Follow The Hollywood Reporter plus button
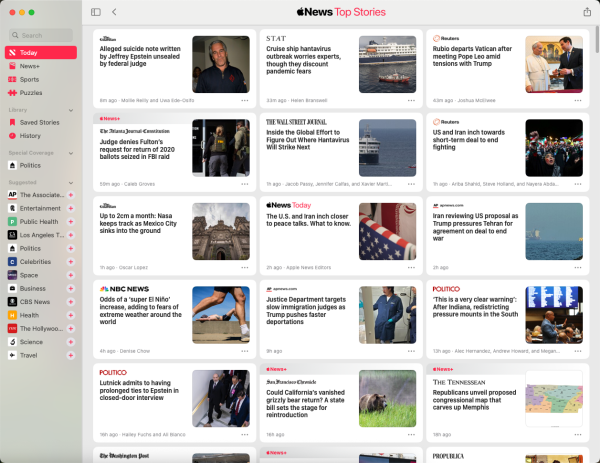The image size is (600, 463). [x=71, y=329]
